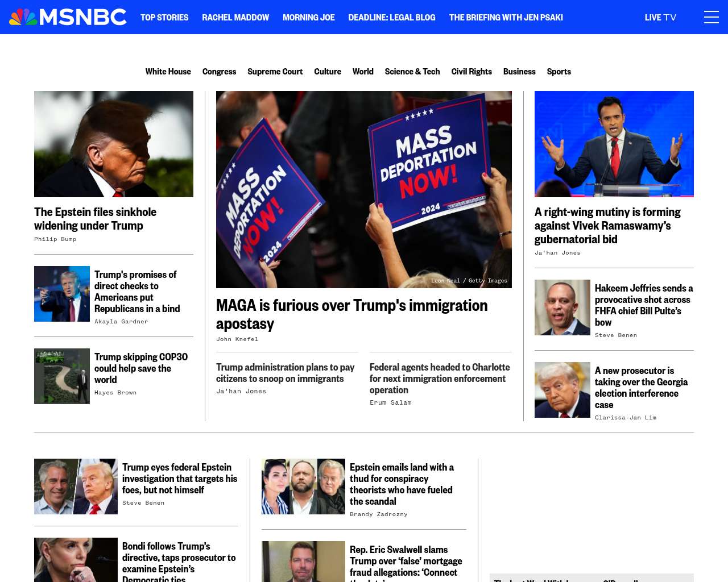Choose the Science & Tech topic

click(412, 72)
